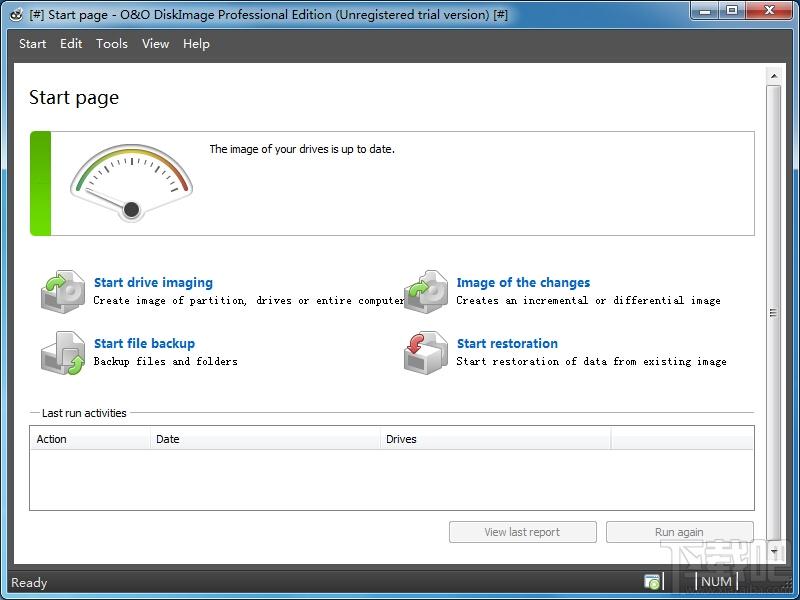Maximize the DiskImage window

tap(732, 11)
